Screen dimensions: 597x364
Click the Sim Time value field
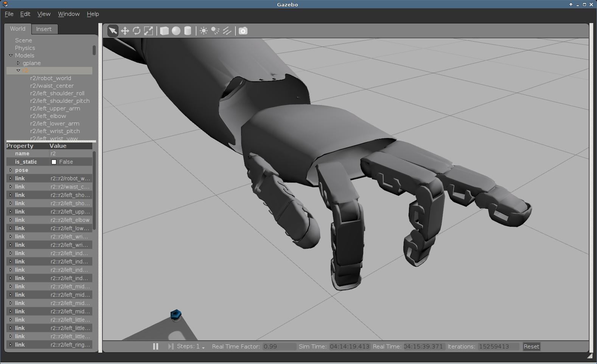[349, 347]
